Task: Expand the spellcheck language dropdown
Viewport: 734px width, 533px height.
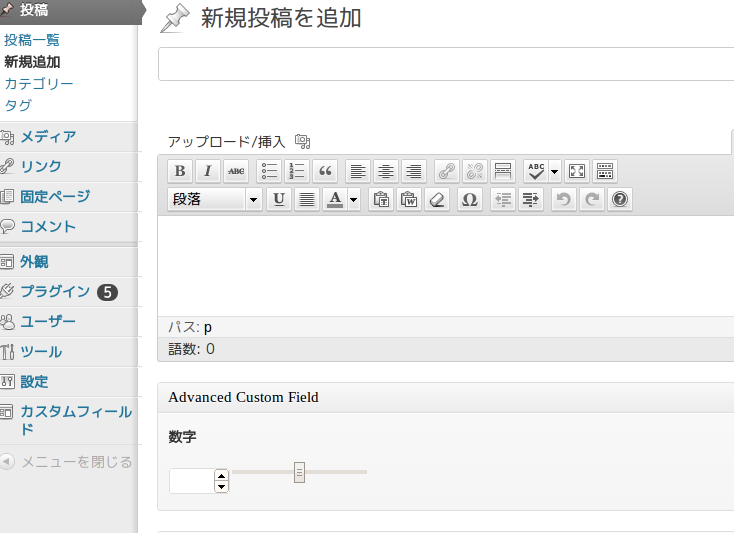Action: click(555, 171)
